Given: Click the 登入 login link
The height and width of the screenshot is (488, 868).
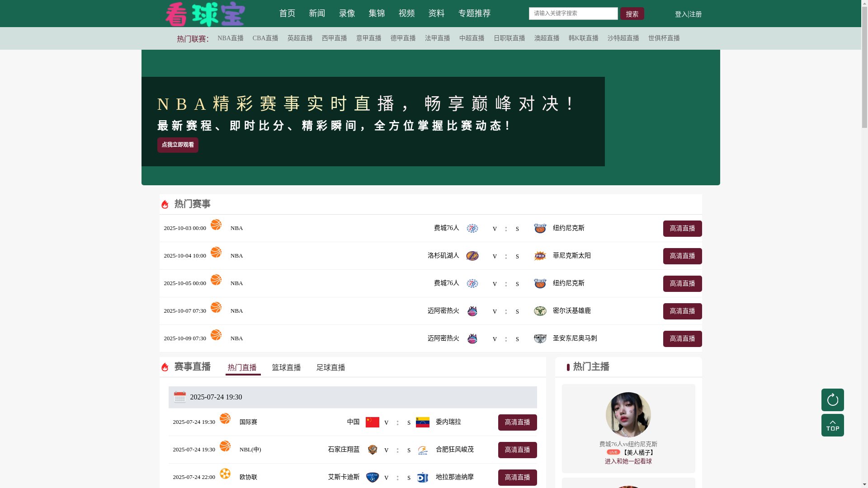Looking at the screenshot, I should [x=681, y=14].
